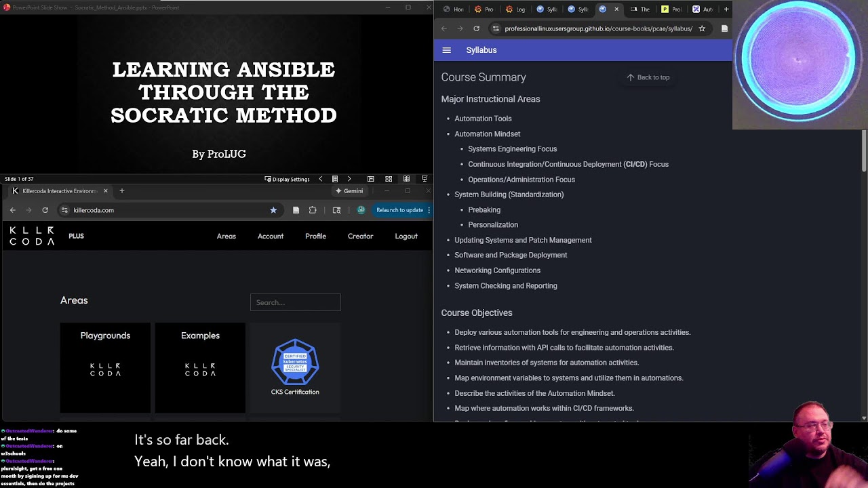868x488 pixels.
Task: Close the Killercoda browser tab
Action: [x=105, y=191]
